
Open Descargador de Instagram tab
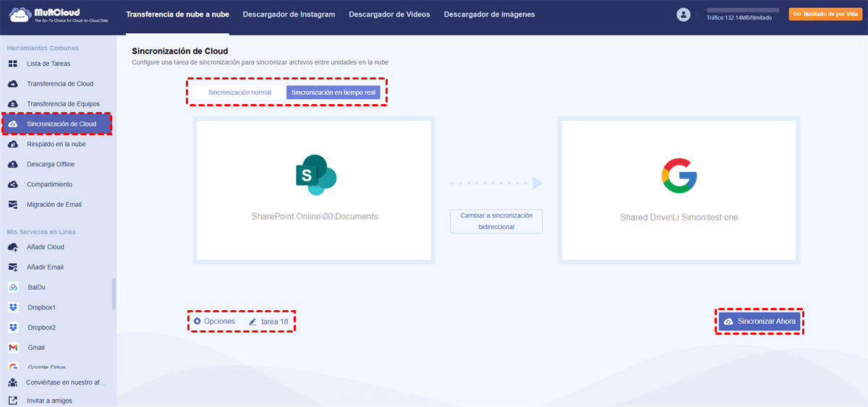[x=289, y=14]
